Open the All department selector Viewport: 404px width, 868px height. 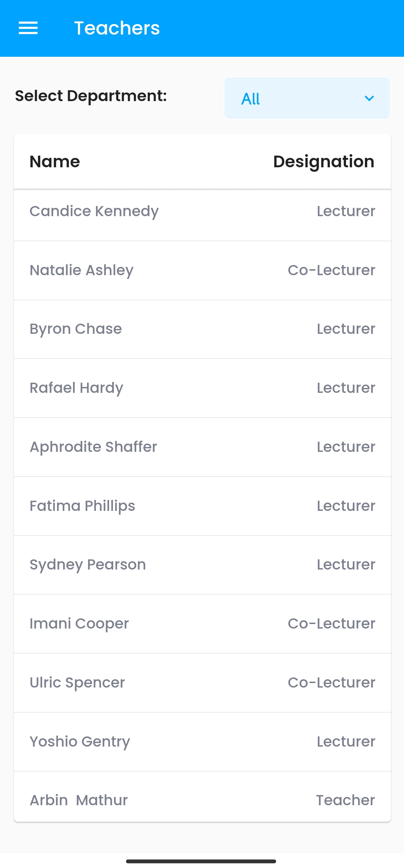coord(307,98)
